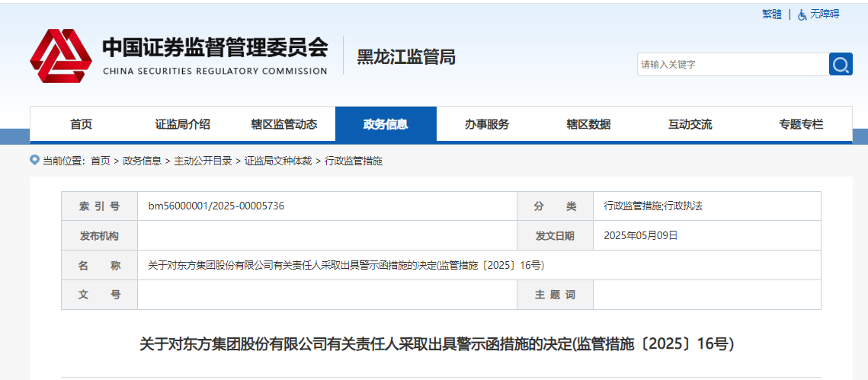Click the location pin icon in breadcrumb
This screenshot has width=868, height=380.
tap(34, 160)
